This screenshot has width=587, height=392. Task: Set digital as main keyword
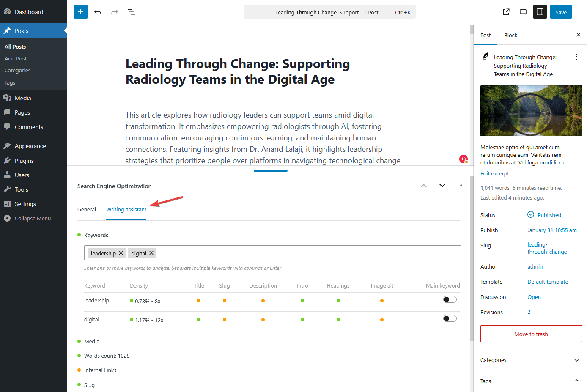click(450, 319)
